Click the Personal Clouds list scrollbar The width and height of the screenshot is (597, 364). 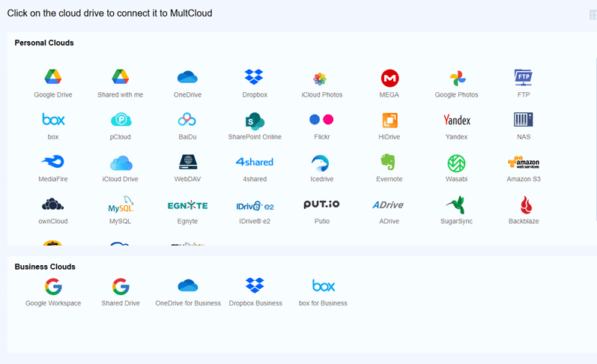[596, 139]
